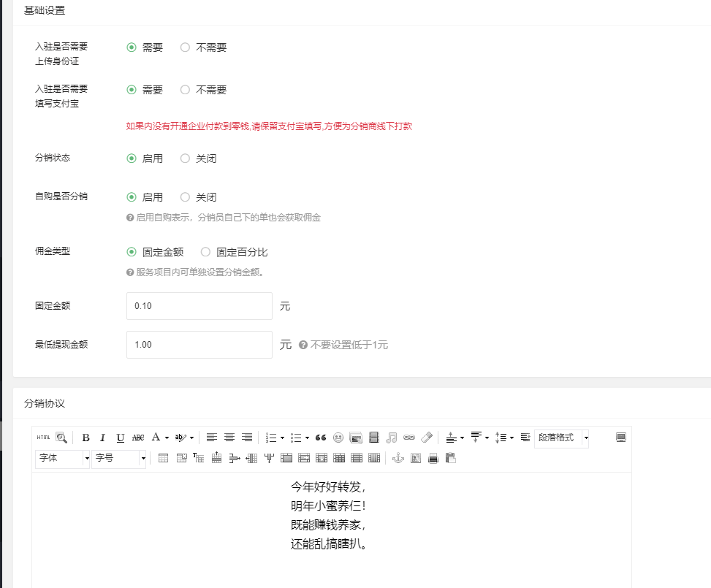
Task: Choose '固定金额' commission type
Action: [x=132, y=252]
